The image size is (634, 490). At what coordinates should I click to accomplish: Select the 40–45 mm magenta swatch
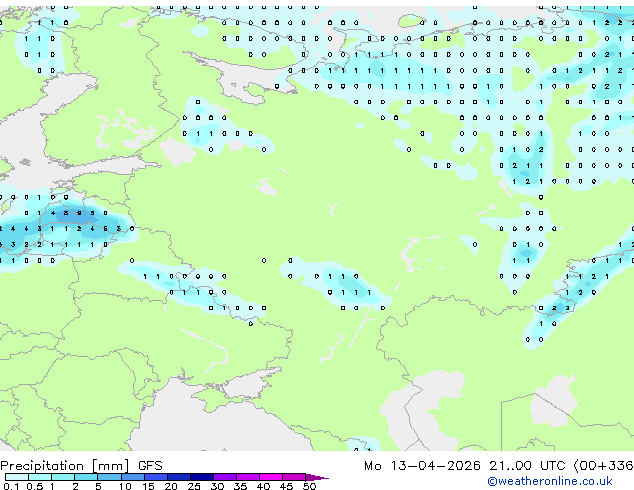[x=271, y=477]
